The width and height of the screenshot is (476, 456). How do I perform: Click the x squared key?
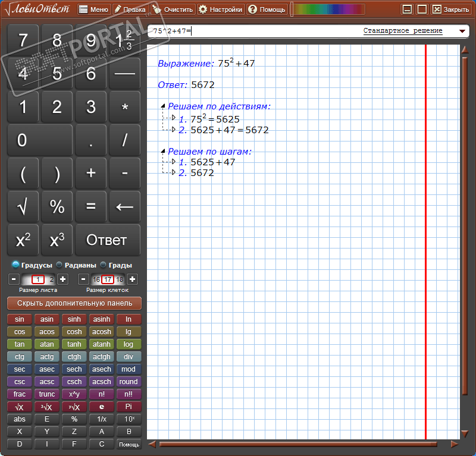(x=23, y=240)
